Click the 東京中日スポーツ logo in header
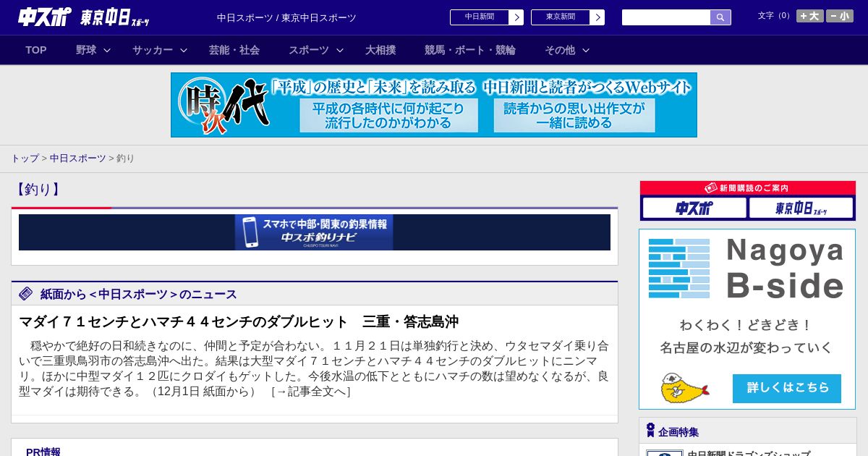 coord(115,18)
